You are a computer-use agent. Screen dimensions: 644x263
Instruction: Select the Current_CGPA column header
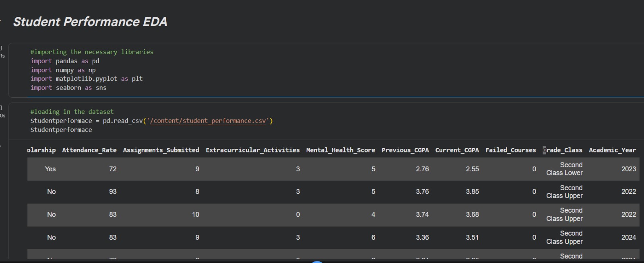tap(457, 150)
